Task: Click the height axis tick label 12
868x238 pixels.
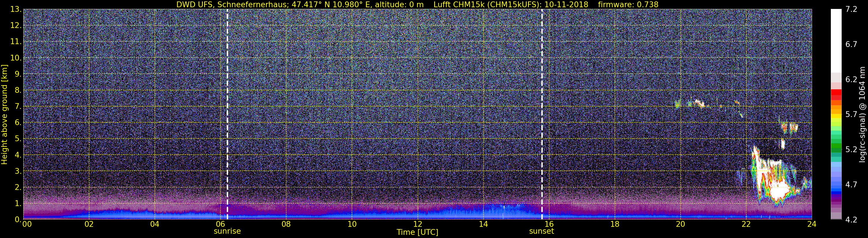Action: pos(16,26)
